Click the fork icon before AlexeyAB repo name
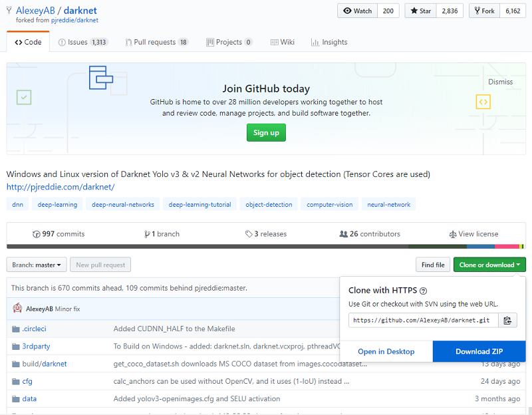This screenshot has width=532, height=415. point(9,11)
